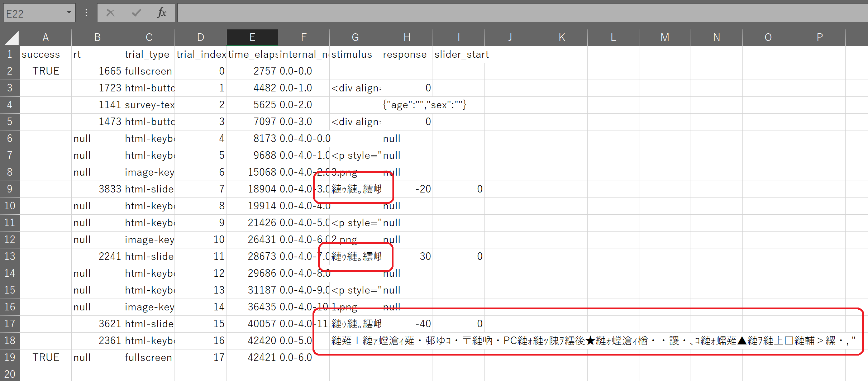Select the success header cell

pyautogui.click(x=46, y=54)
